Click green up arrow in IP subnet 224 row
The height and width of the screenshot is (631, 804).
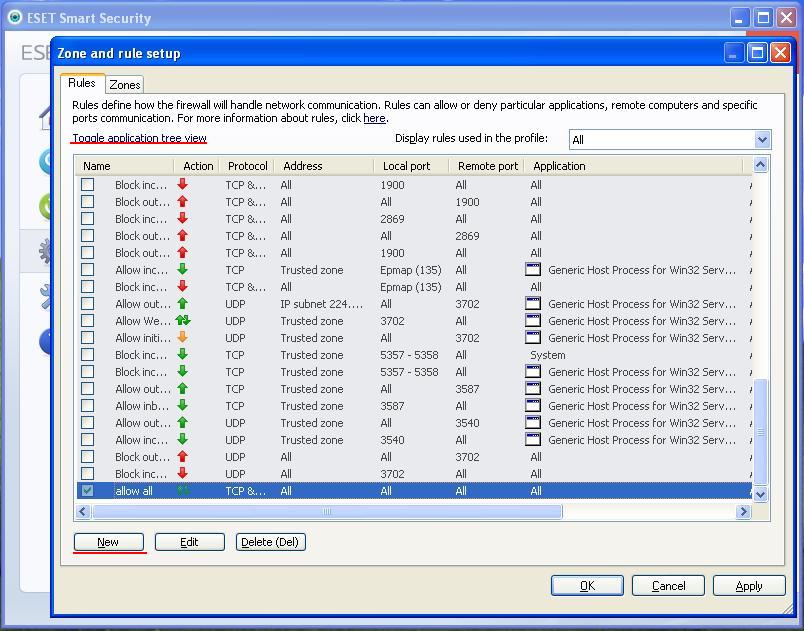(x=182, y=303)
